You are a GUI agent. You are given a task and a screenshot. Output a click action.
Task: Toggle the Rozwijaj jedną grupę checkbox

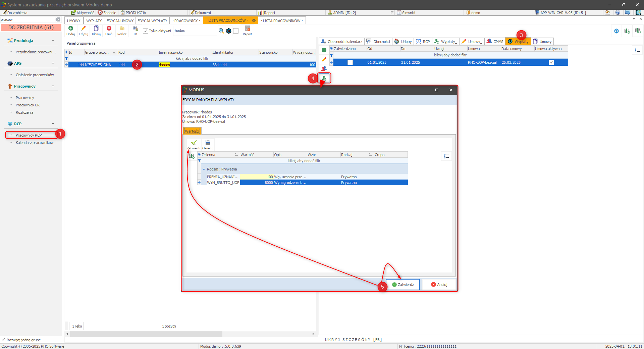pyautogui.click(x=3, y=340)
